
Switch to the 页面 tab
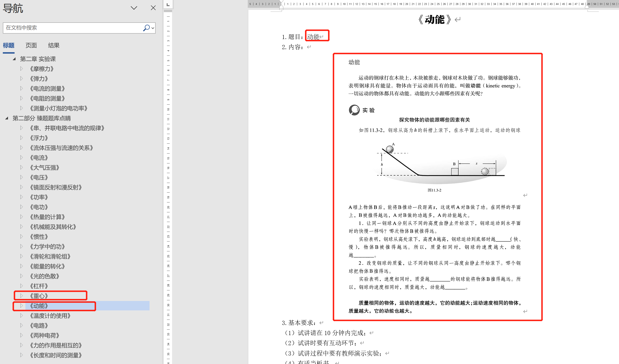click(x=31, y=45)
